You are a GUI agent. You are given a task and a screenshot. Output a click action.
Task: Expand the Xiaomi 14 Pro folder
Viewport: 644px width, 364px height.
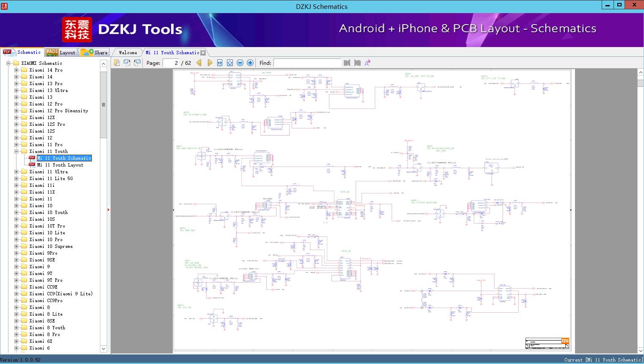pos(16,70)
